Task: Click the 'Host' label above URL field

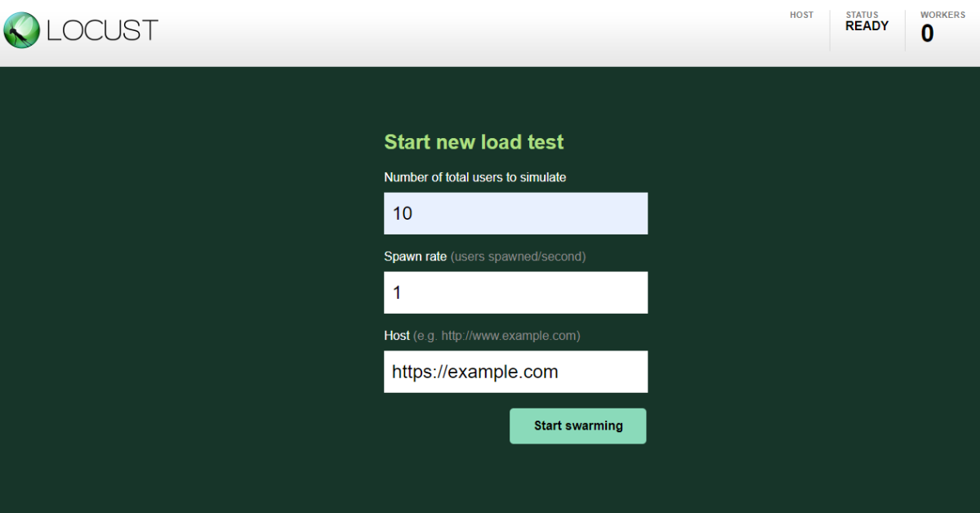Action: coord(397,336)
